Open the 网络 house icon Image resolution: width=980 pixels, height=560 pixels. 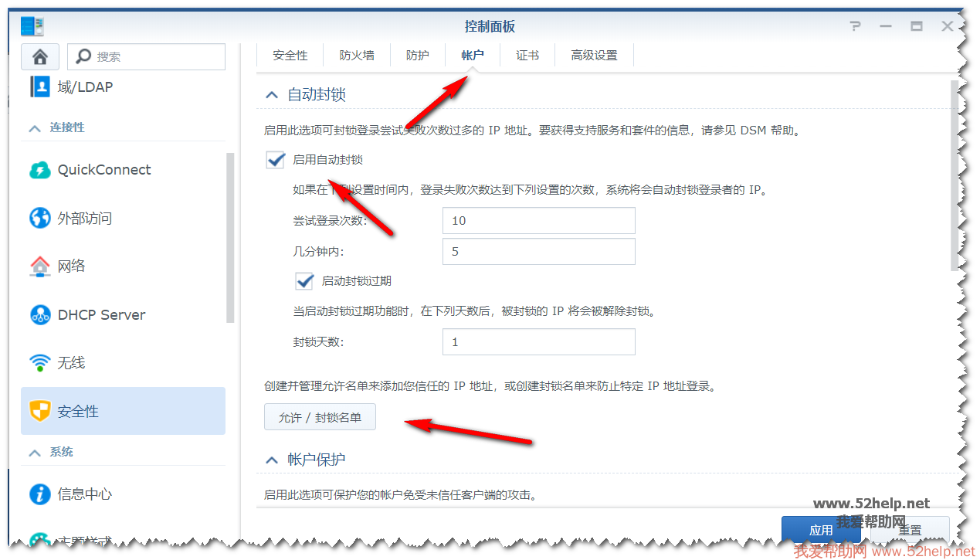click(39, 266)
